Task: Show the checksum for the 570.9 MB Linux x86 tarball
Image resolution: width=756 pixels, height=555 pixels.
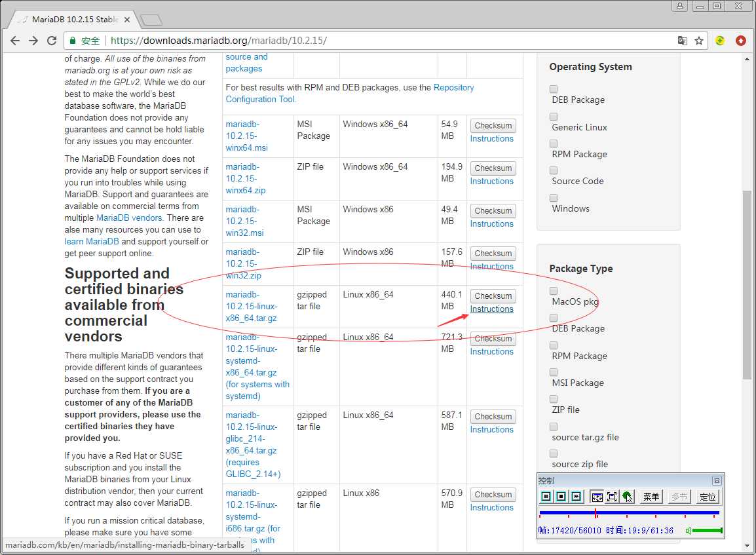Action: 493,495
